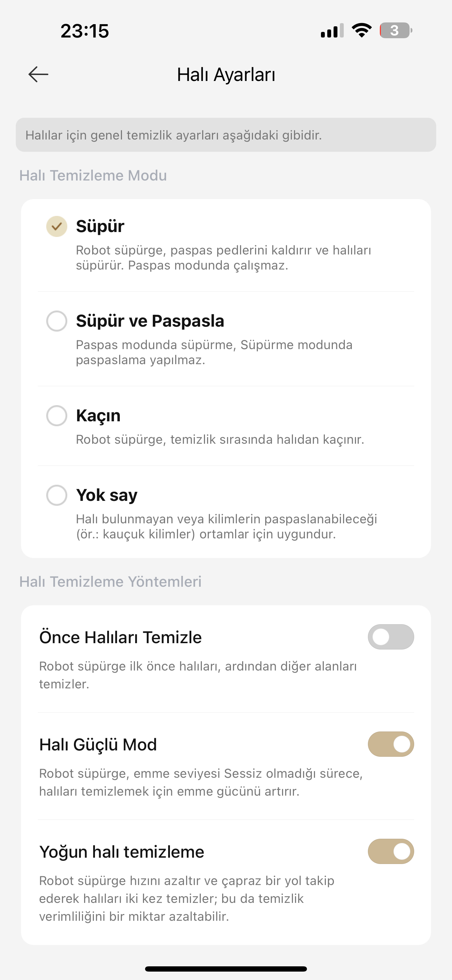Tap the Wi-Fi status icon
The width and height of the screenshot is (452, 980).
362,30
